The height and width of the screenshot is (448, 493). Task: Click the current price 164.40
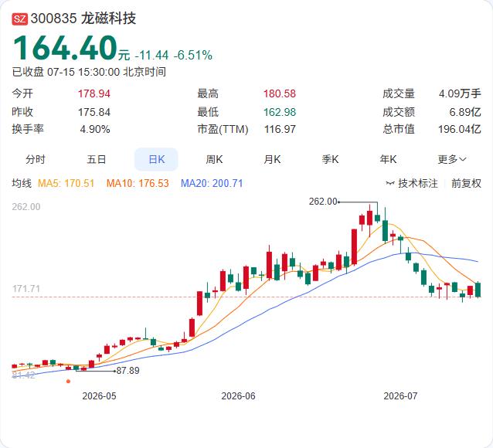tap(65, 48)
